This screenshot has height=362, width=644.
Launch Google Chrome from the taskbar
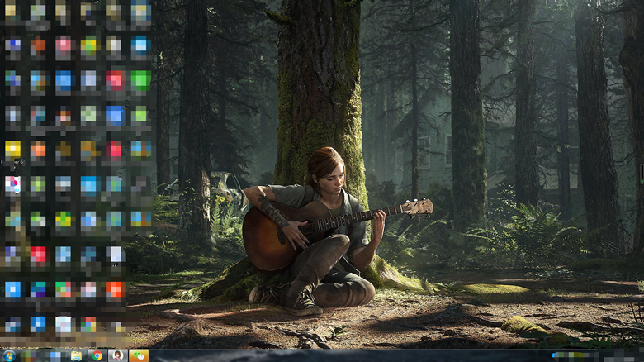pyautogui.click(x=97, y=356)
